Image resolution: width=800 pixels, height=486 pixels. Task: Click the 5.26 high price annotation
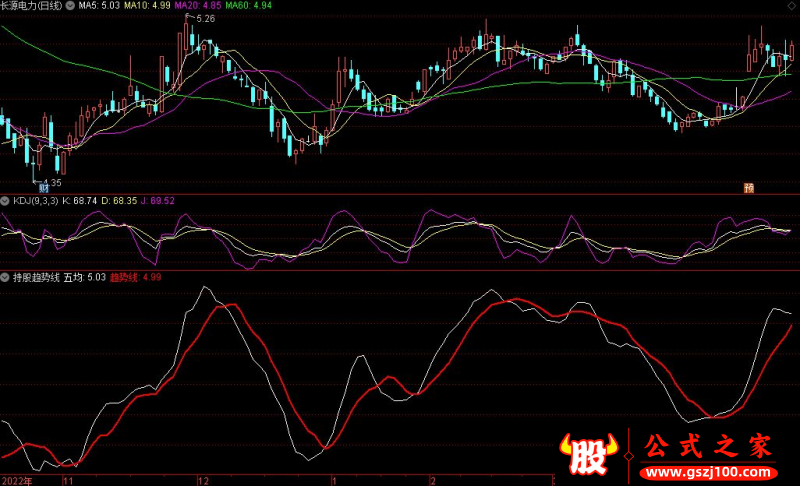(205, 19)
